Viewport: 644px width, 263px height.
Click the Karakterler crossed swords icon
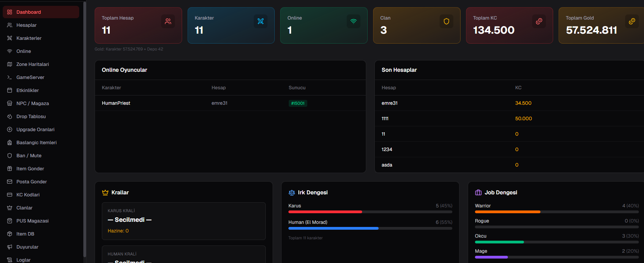(10, 38)
